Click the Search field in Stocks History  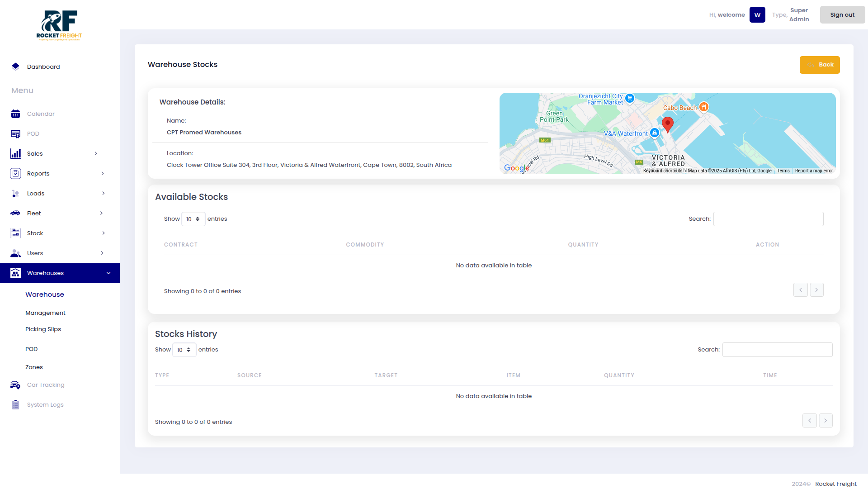pyautogui.click(x=777, y=350)
